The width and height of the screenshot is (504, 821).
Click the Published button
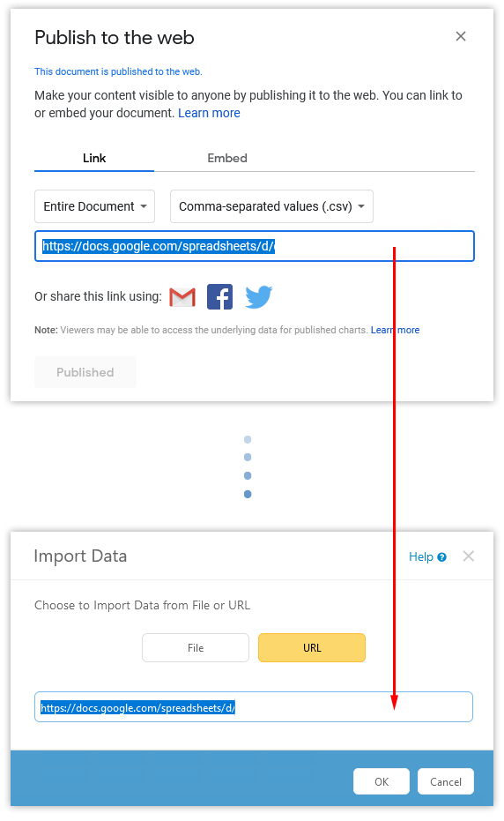(x=85, y=372)
